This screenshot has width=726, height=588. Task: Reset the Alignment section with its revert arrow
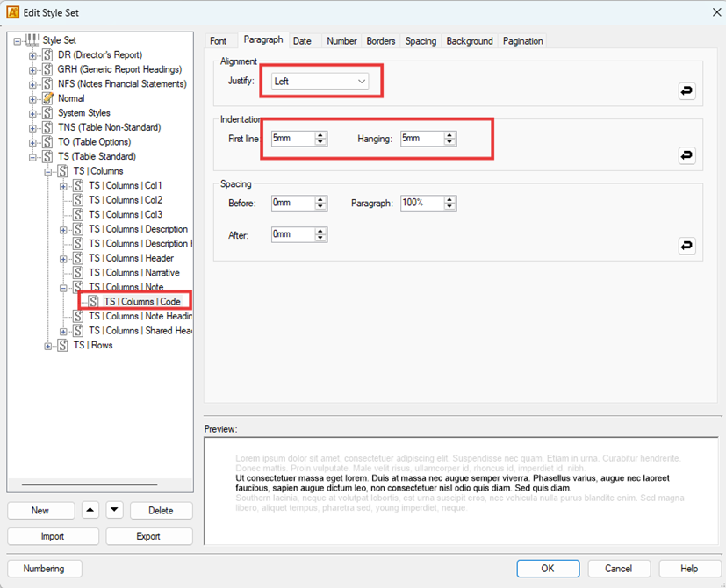click(686, 90)
